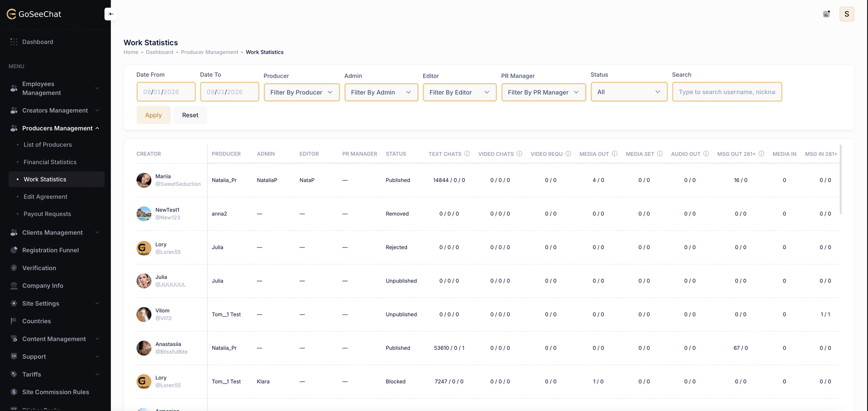
Task: Click the Date To input field
Action: click(x=230, y=92)
